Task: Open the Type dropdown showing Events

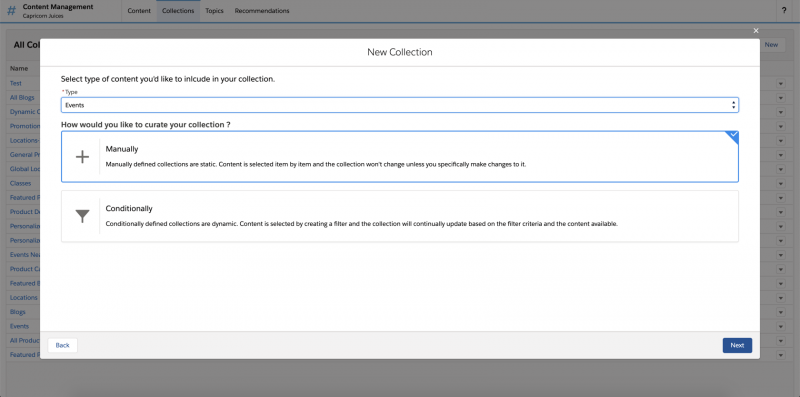Action: 399,105
